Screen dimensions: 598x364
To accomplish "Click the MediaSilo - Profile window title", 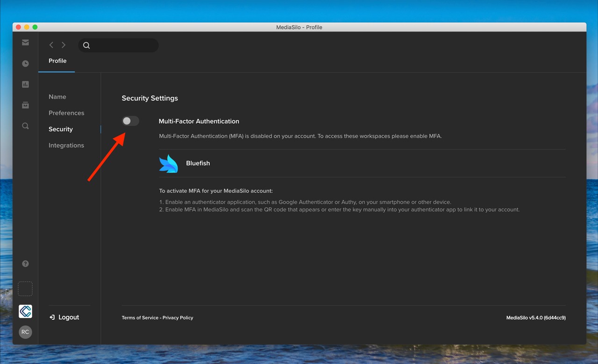I will (299, 27).
